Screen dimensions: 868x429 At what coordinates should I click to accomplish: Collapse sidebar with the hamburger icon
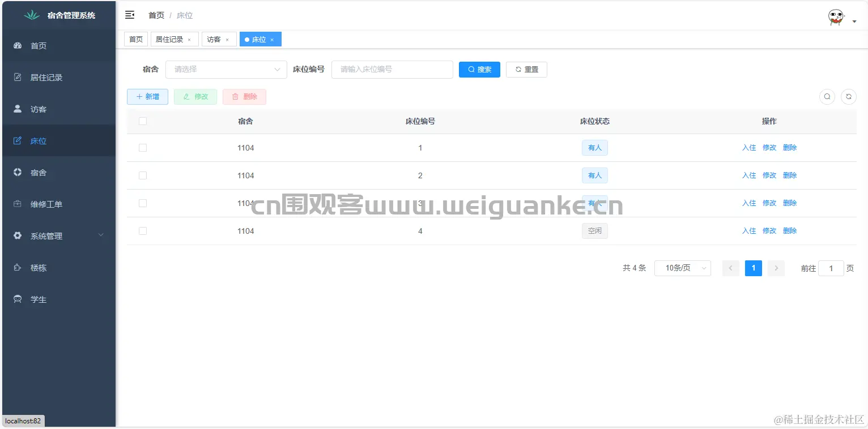(130, 15)
